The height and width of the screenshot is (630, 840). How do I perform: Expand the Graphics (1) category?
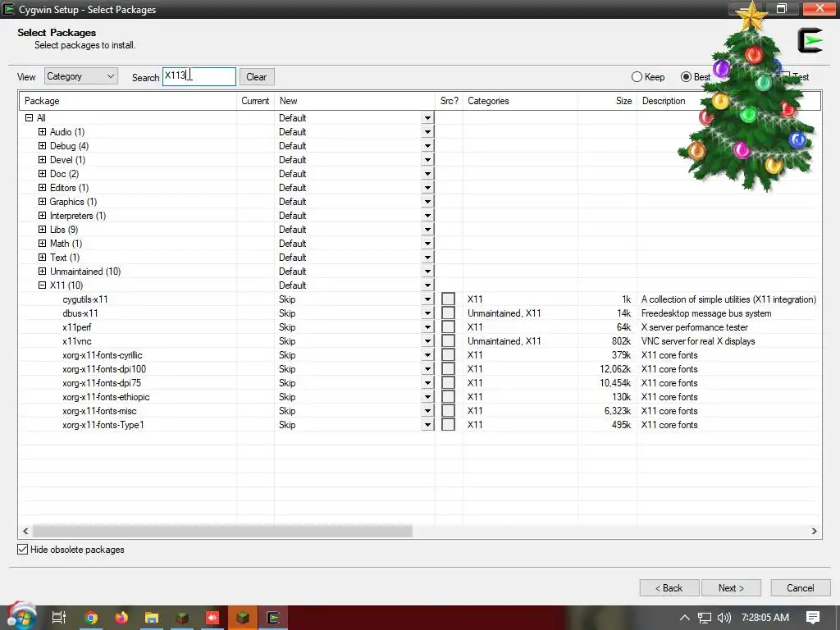tap(42, 202)
